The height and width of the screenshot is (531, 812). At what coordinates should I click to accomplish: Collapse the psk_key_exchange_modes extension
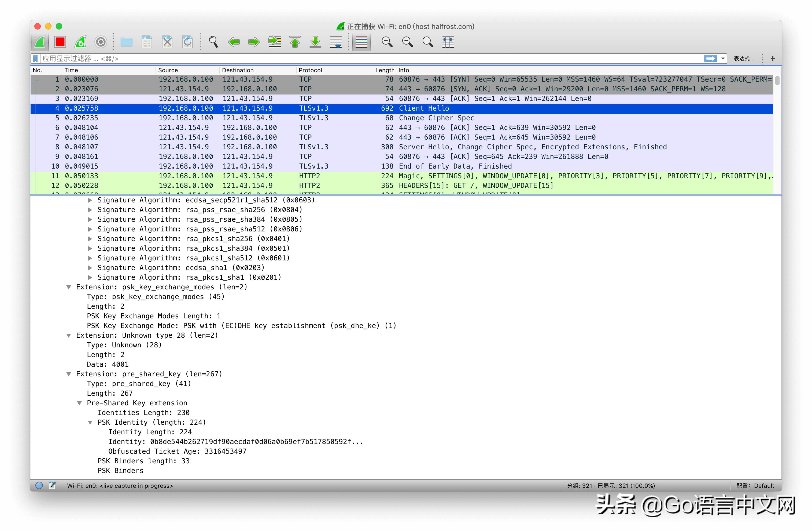click(69, 287)
